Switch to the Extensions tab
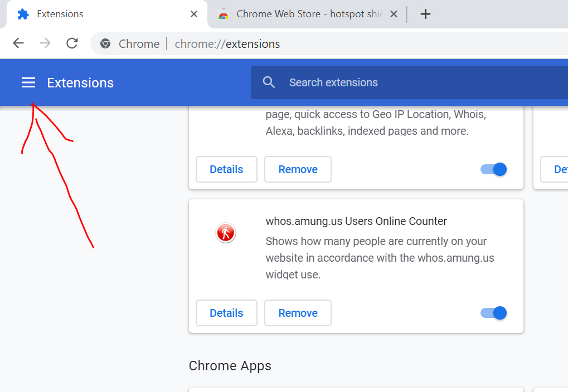The height and width of the screenshot is (392, 568). [107, 14]
